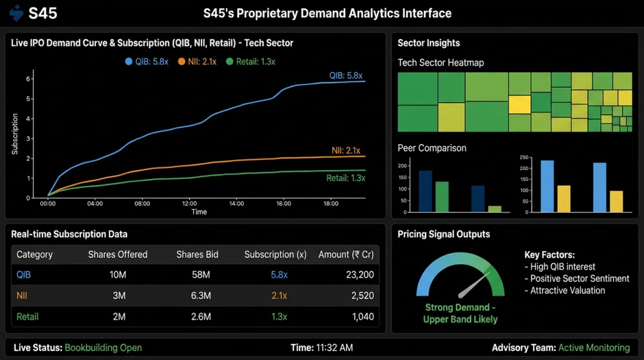644x360 pixels.
Task: Click the 6.3M shares bid value
Action: coord(201,296)
